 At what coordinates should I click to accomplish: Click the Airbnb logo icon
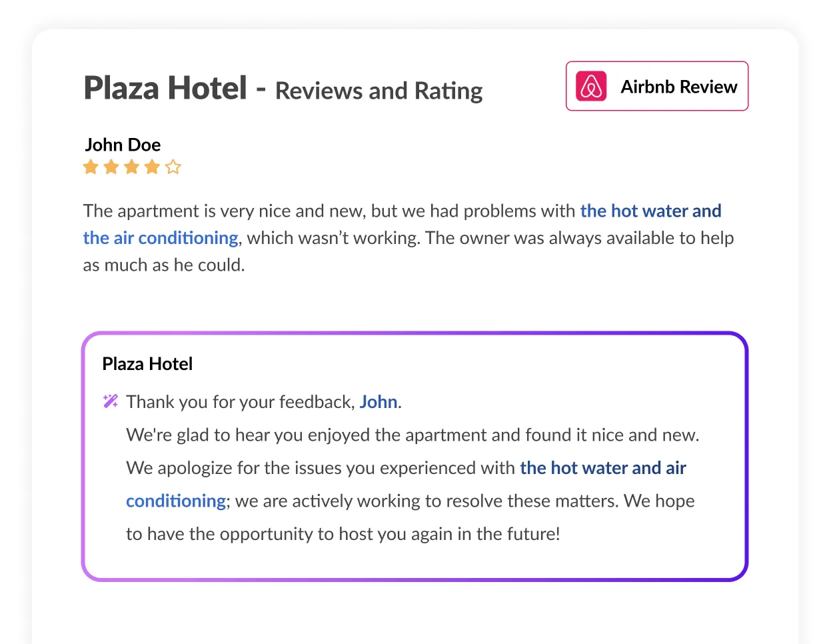tap(591, 86)
